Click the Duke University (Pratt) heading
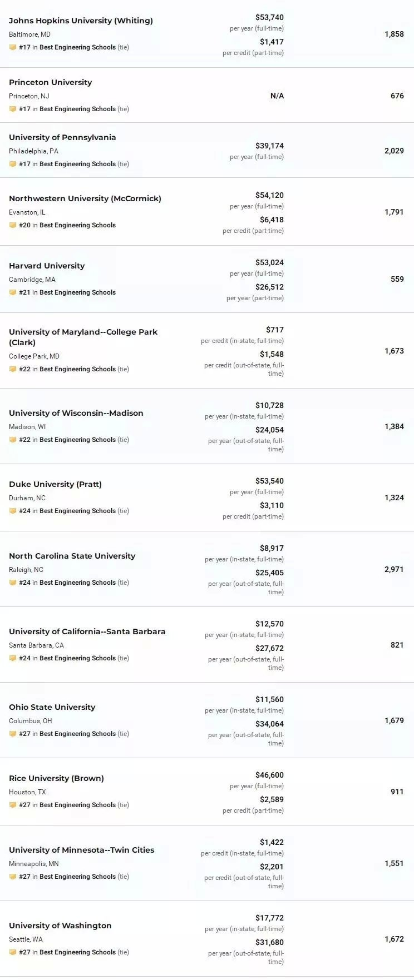Image resolution: width=414 pixels, height=980 pixels. click(55, 484)
